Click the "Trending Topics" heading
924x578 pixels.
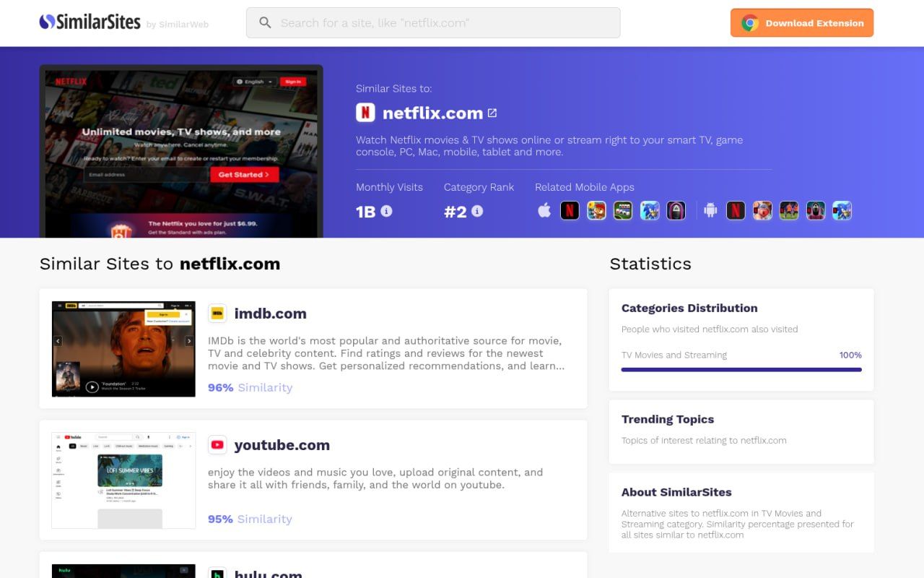pyautogui.click(x=668, y=419)
